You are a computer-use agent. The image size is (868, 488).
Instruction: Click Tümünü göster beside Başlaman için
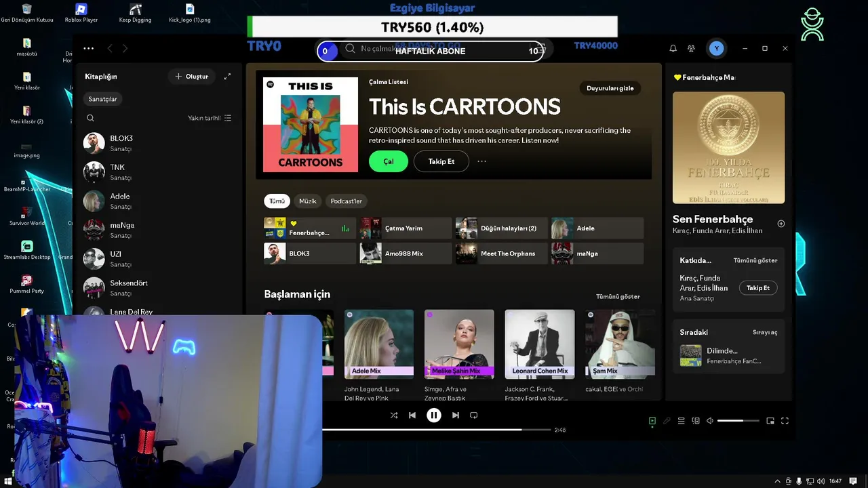(618, 296)
